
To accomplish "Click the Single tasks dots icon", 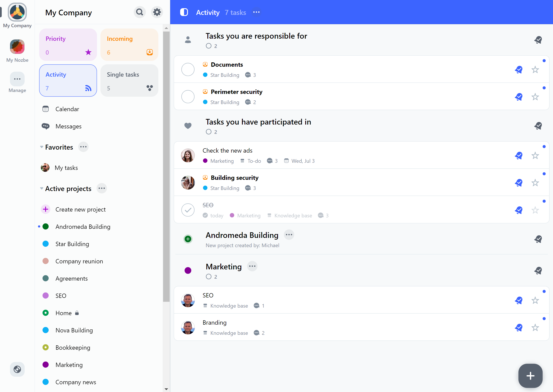I will [150, 88].
